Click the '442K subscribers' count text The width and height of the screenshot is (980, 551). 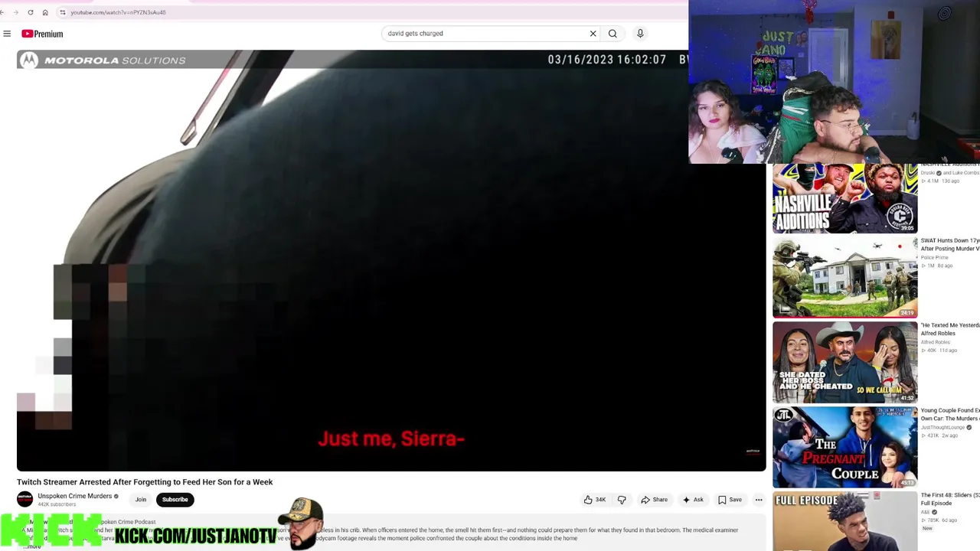(57, 504)
